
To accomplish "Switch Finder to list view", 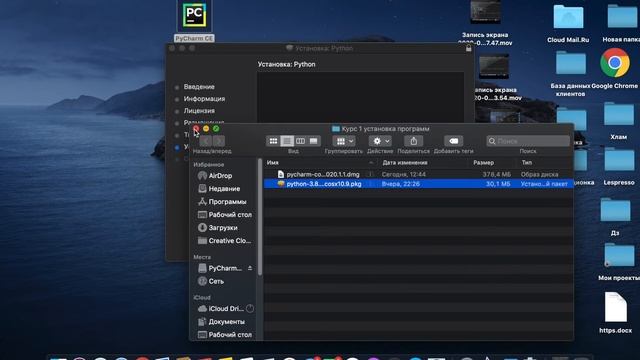I will tap(287, 141).
